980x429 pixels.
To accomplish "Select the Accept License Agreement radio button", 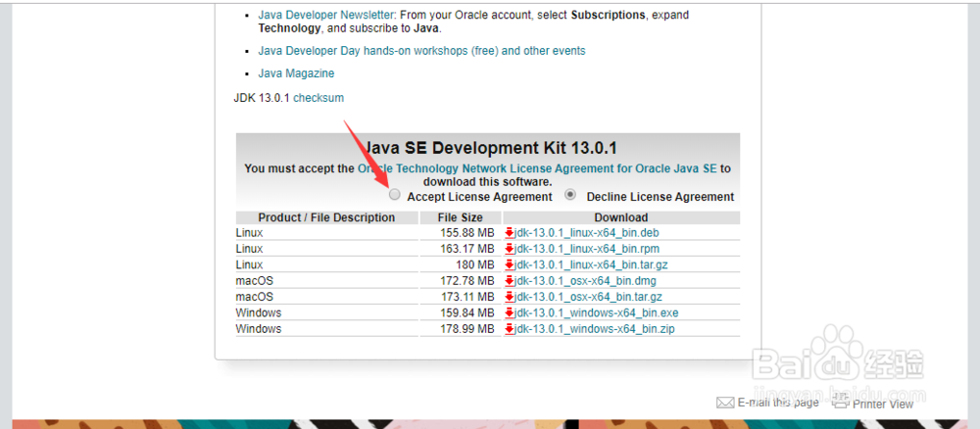I will click(x=394, y=196).
